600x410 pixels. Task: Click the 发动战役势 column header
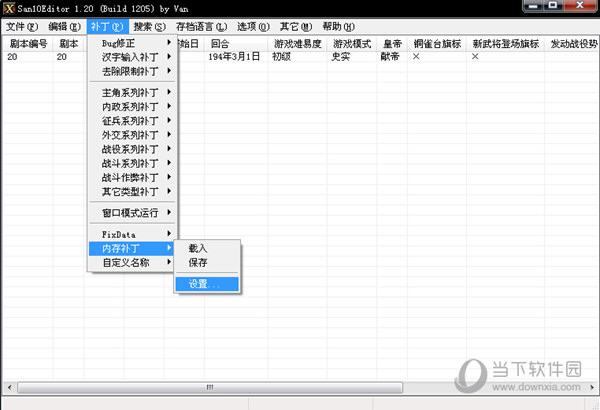(572, 44)
